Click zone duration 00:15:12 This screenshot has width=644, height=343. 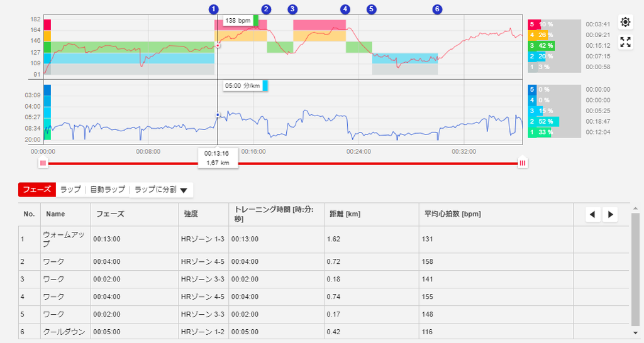(597, 46)
